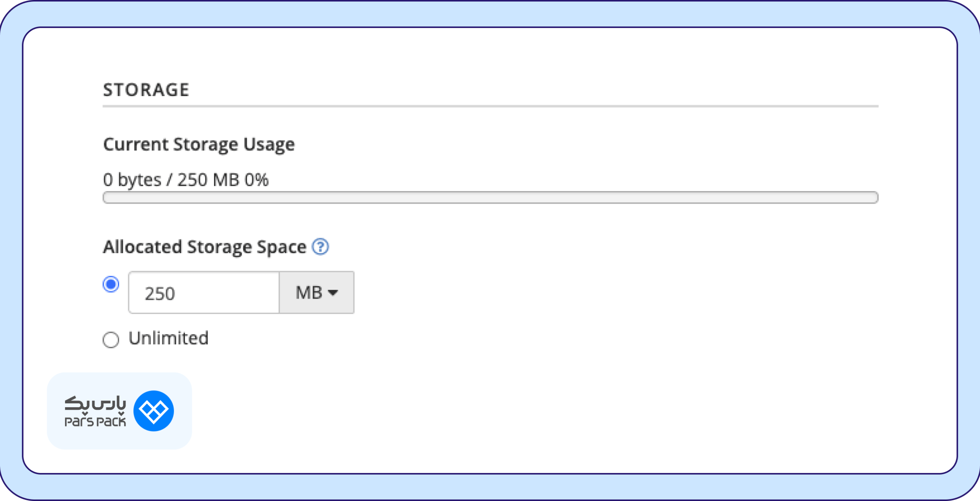Click the 0 bytes usage text
The height and width of the screenshot is (501, 980).
pyautogui.click(x=132, y=180)
